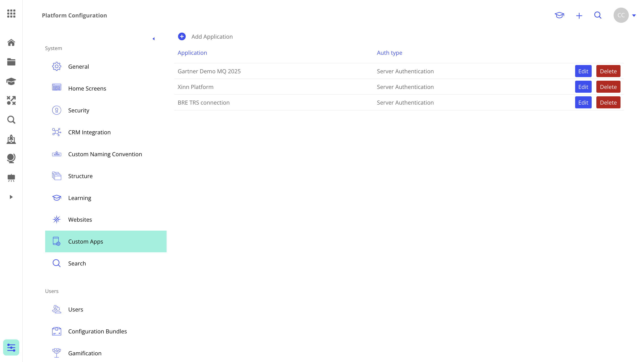Edit the BRE TRS connection application
Viewport: 644px width, 362px height.
point(583,102)
